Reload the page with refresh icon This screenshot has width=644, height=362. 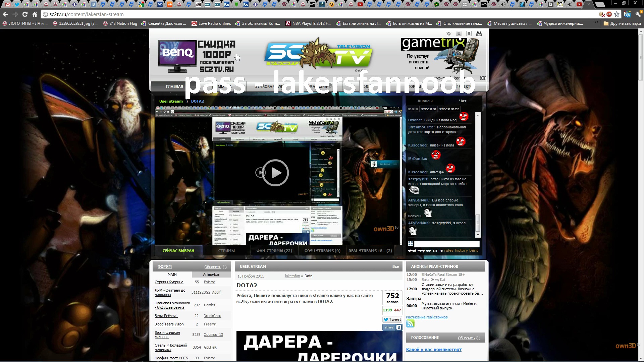pyautogui.click(x=25, y=14)
